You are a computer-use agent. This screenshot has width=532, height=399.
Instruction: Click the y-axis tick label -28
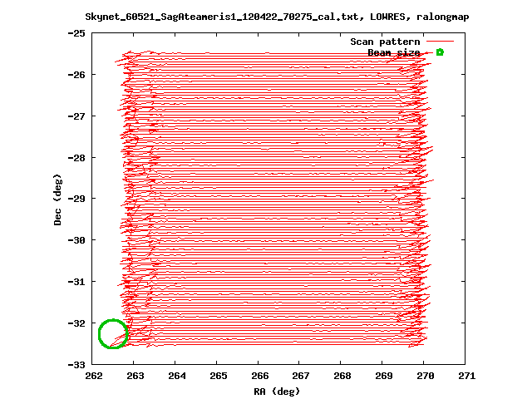coord(76,158)
